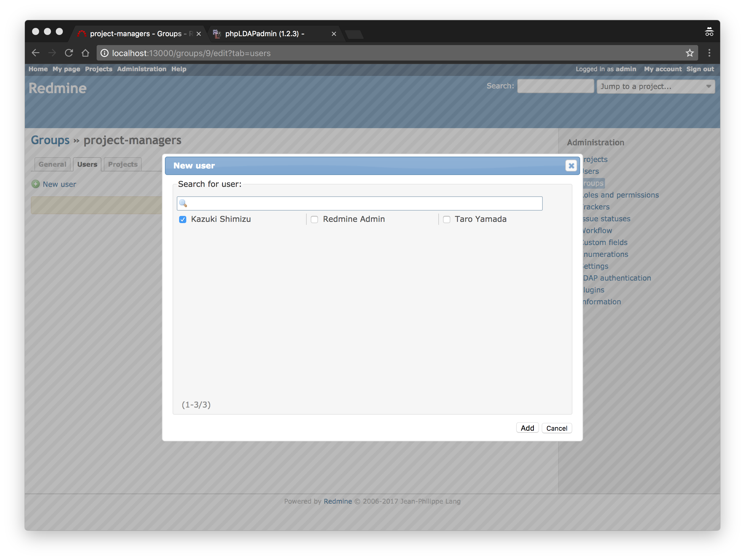Viewport: 745px width, 560px height.
Task: Open the Administration top menu item
Action: click(141, 69)
